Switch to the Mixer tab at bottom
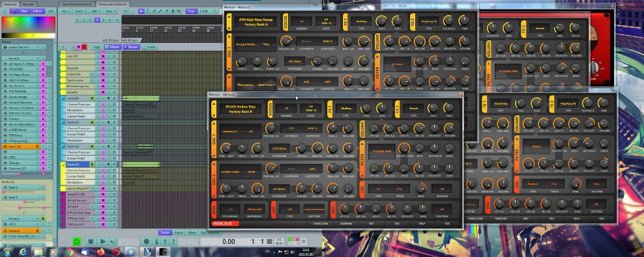Screen dimensions: 644x257 click(192, 232)
